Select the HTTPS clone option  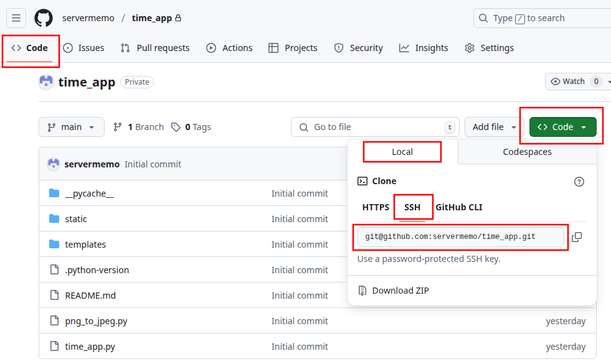376,207
